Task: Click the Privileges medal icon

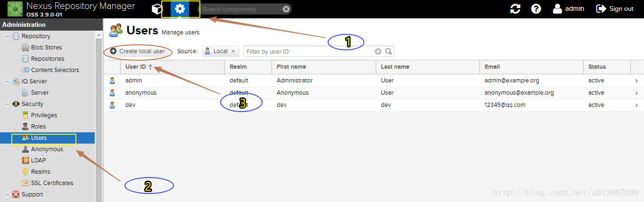Action: 25,115
